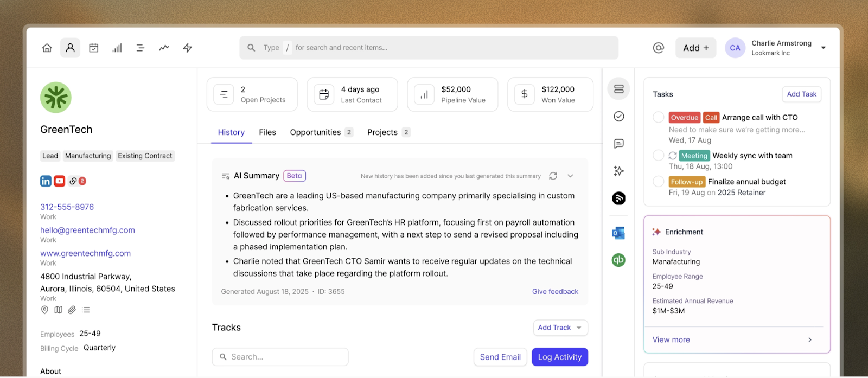Click the Send Email button
868x378 pixels.
click(x=500, y=357)
